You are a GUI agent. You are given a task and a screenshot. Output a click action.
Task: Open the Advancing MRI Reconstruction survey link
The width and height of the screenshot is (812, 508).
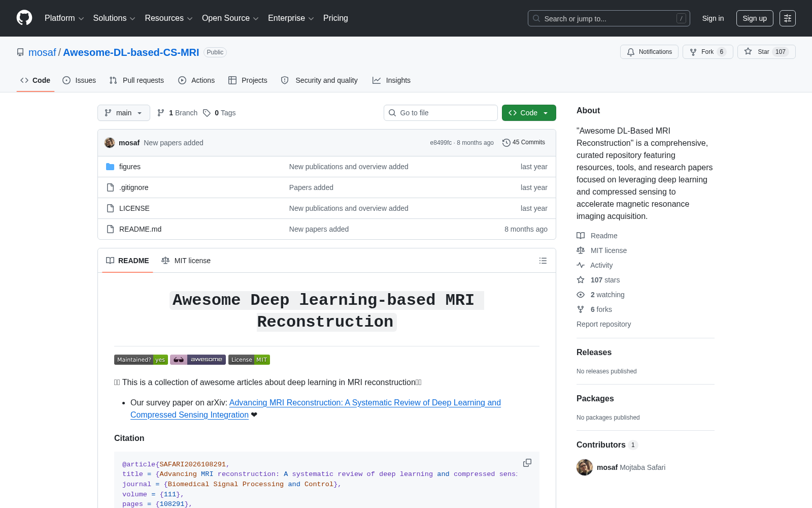point(316,408)
